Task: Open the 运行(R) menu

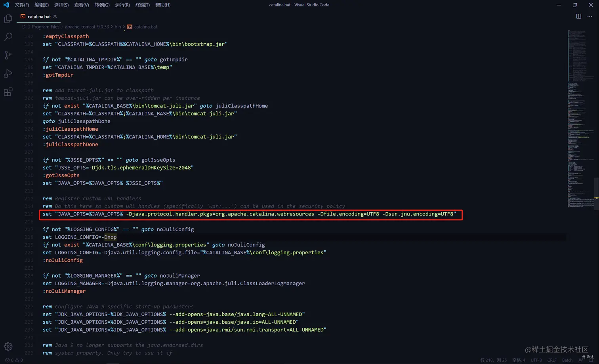Action: pyautogui.click(x=122, y=5)
